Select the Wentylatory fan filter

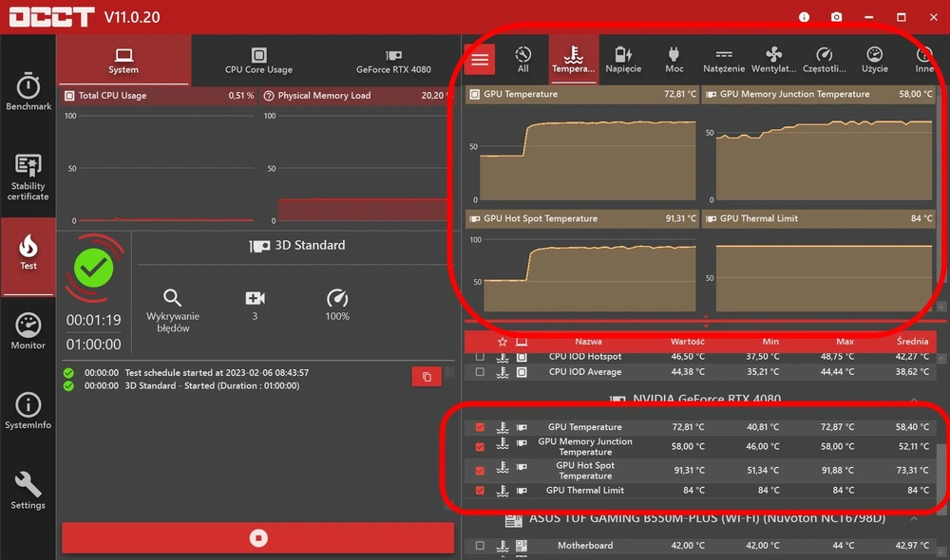(x=773, y=60)
